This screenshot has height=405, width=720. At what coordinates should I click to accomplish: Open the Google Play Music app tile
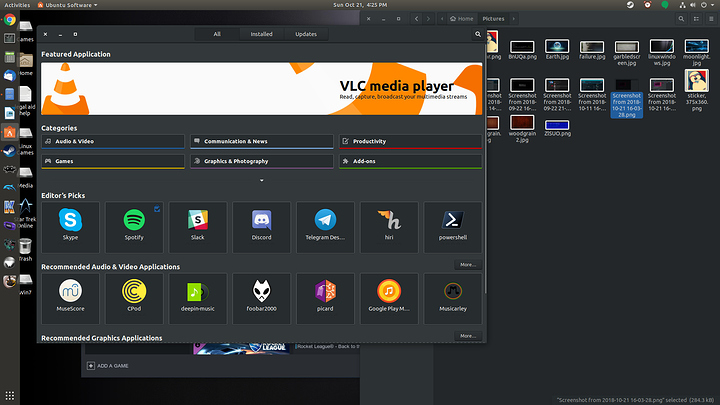pyautogui.click(x=389, y=296)
